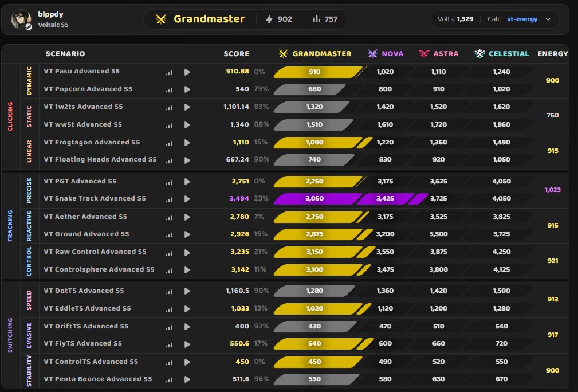This screenshot has height=392, width=578.
Task: Play VT ww5t Advanced S5 scenario
Action: [x=187, y=124]
